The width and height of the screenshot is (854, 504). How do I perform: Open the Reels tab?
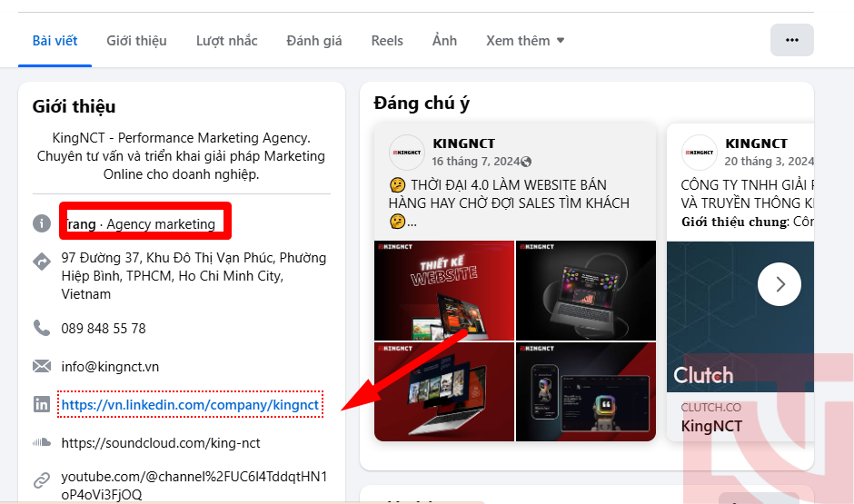tap(387, 41)
